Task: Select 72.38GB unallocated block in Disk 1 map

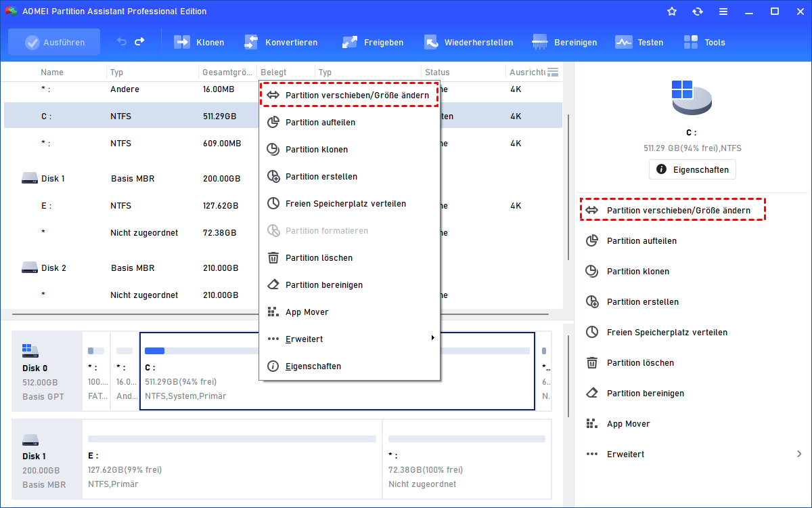Action: (x=467, y=459)
